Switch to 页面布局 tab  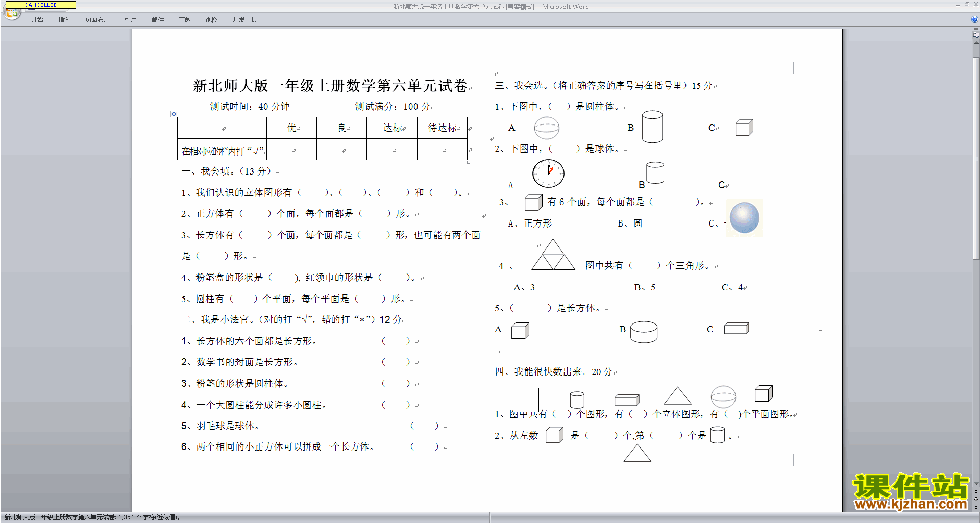point(97,20)
